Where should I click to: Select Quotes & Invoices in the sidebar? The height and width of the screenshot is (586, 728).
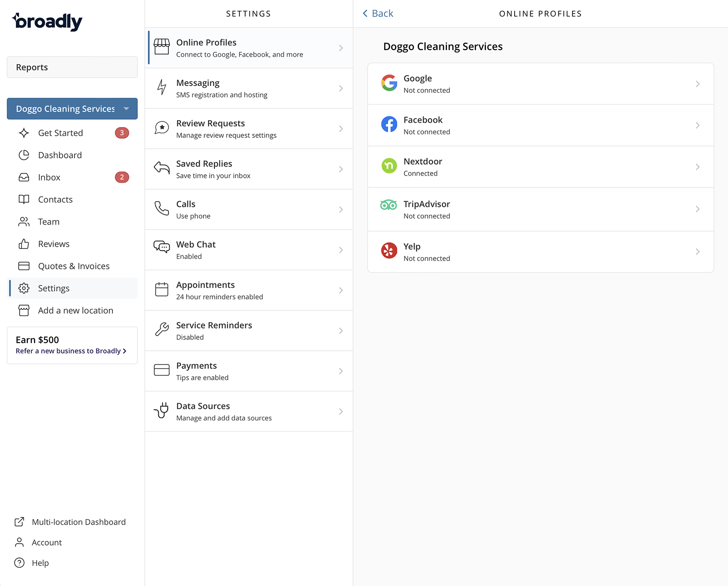point(73,266)
